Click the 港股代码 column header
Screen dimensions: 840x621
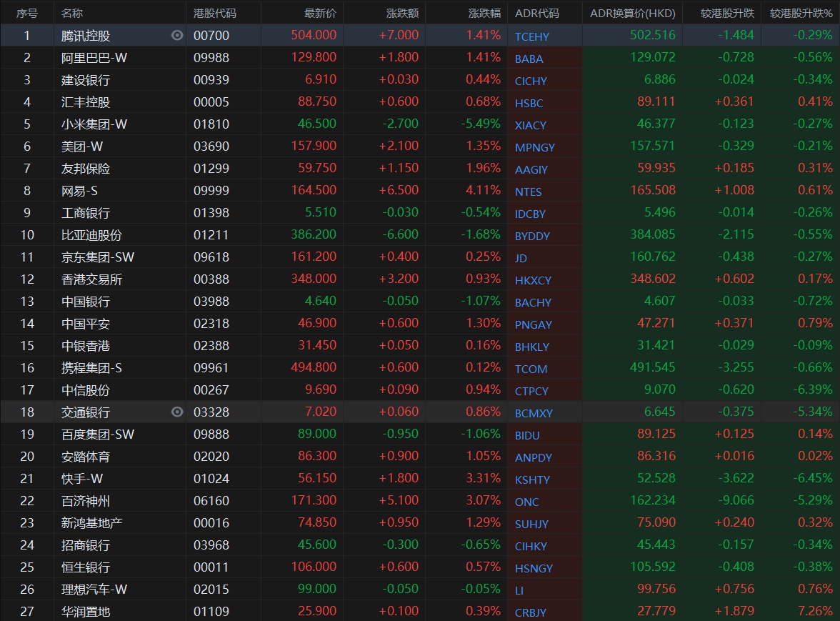(215, 14)
